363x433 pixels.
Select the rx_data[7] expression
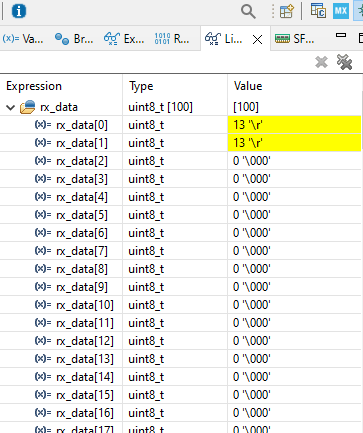click(x=82, y=251)
